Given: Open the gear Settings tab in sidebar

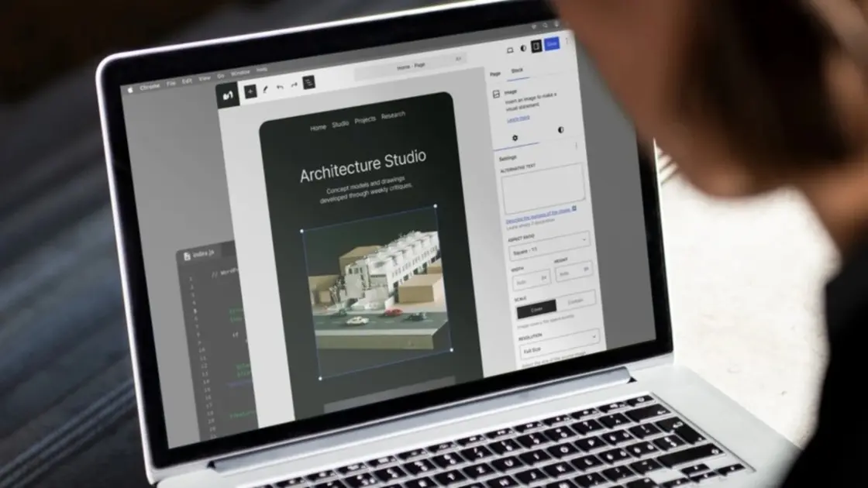Looking at the screenshot, I should point(515,138).
